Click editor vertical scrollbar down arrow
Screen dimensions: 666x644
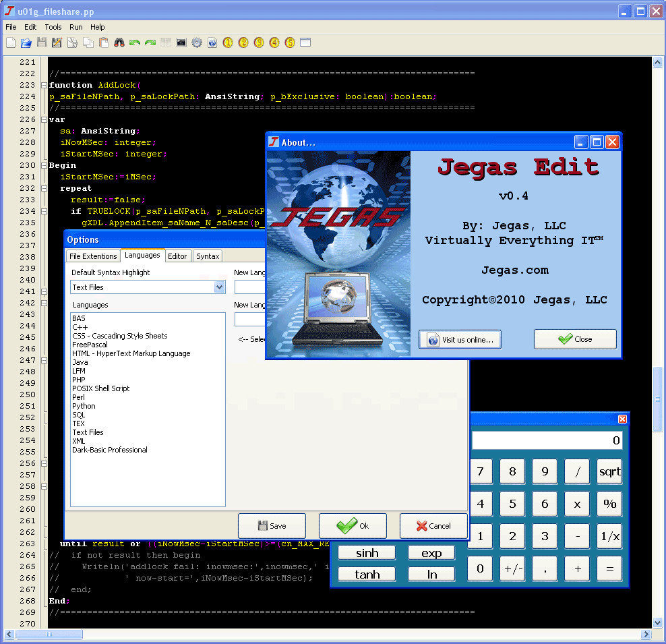coord(657,623)
